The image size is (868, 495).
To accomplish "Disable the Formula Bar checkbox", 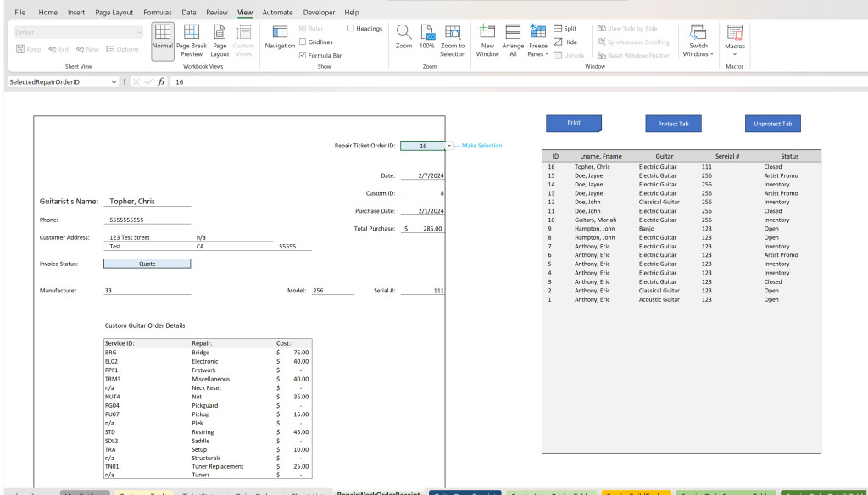I will 303,55.
